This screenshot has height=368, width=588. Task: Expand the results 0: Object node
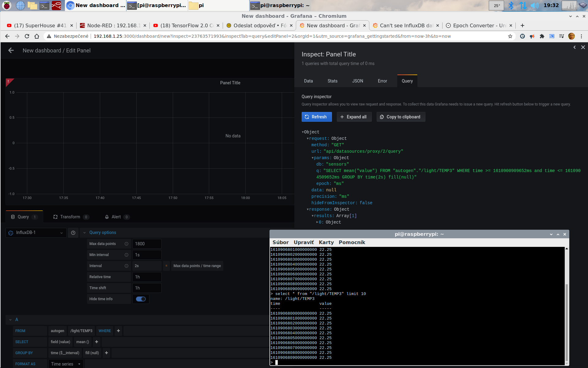(317, 222)
